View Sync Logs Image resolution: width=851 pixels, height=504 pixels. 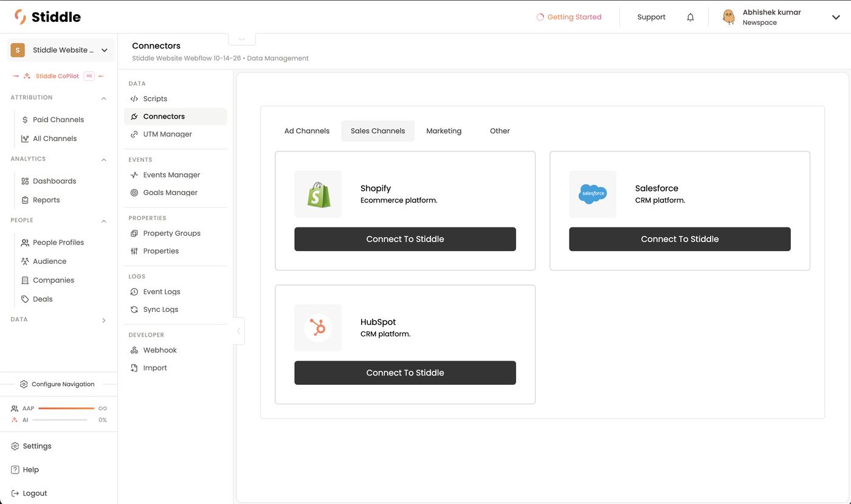click(176, 309)
